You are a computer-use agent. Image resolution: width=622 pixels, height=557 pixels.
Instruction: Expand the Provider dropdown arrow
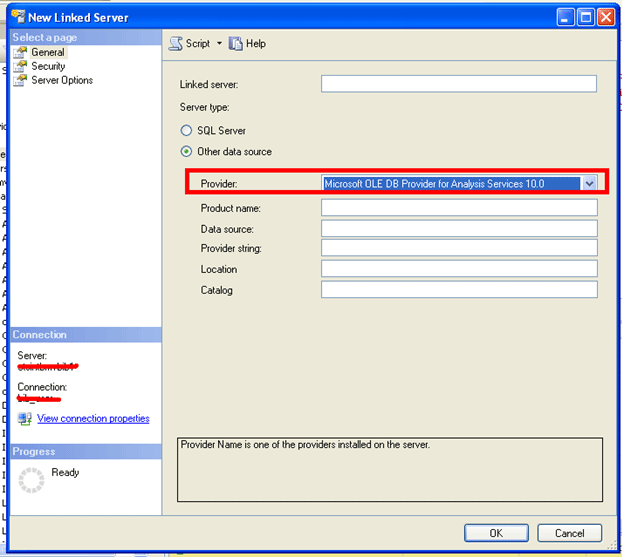pyautogui.click(x=589, y=184)
